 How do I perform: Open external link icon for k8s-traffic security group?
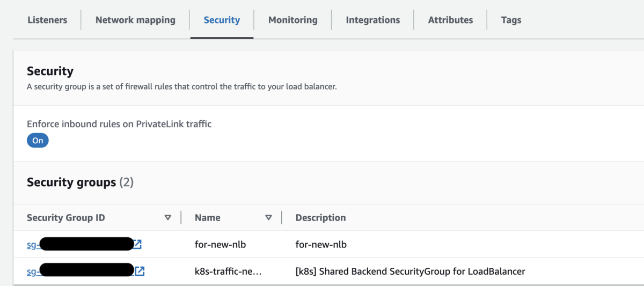(x=140, y=272)
